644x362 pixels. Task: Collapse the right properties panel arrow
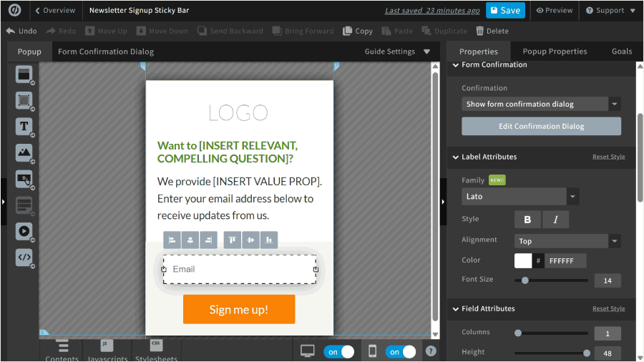(x=443, y=202)
